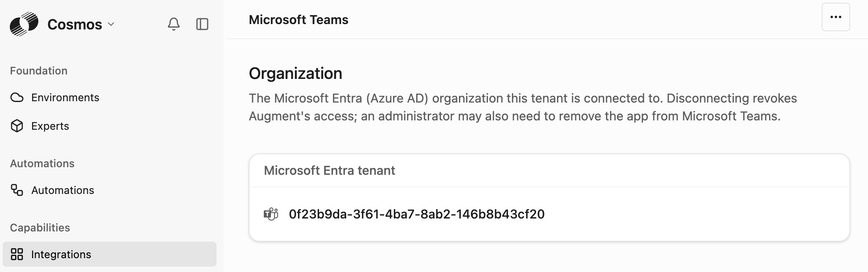Open the notifications bell
The width and height of the screenshot is (868, 272).
pyautogui.click(x=174, y=24)
